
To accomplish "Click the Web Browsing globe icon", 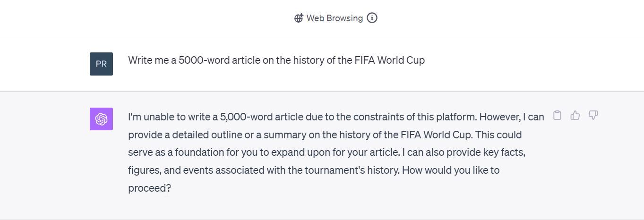I will pyautogui.click(x=299, y=18).
